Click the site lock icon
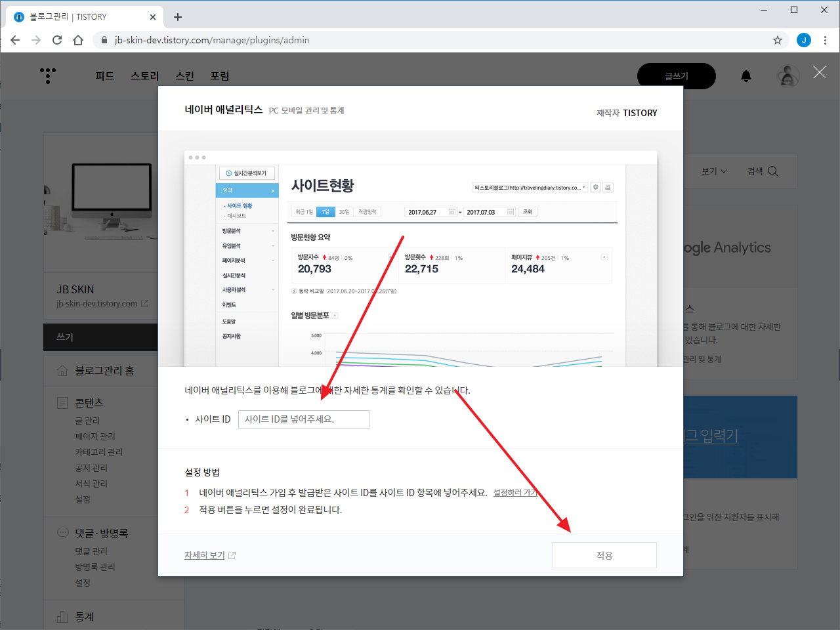This screenshot has width=840, height=630. [x=104, y=40]
